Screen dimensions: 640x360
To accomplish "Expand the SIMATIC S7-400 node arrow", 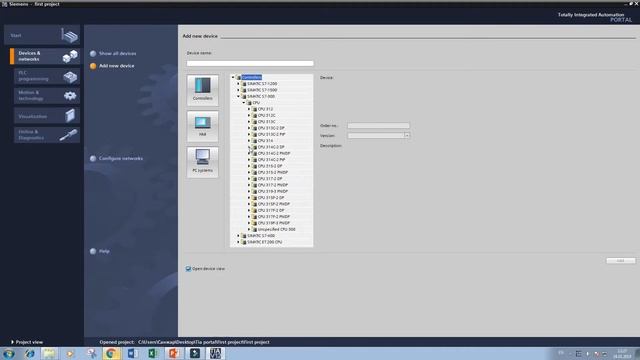I will (x=238, y=236).
